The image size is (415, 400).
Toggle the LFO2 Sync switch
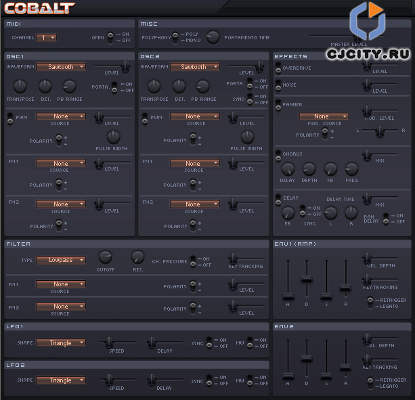[209, 380]
